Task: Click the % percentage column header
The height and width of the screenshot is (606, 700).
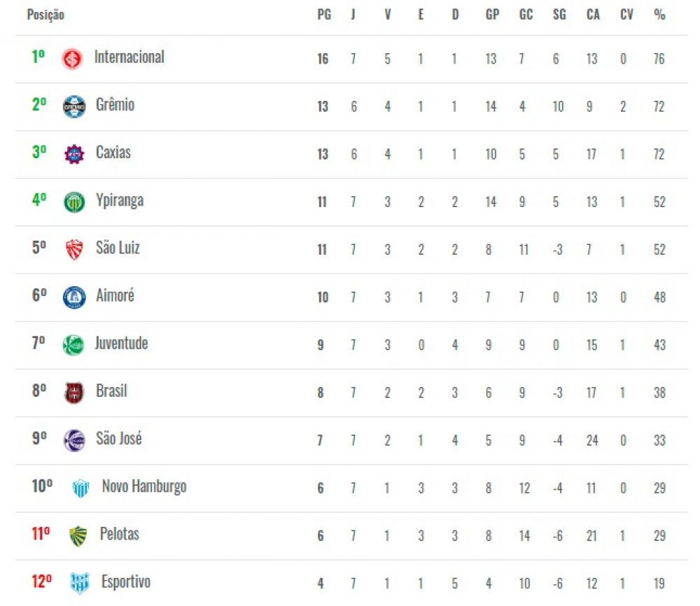Action: click(659, 15)
